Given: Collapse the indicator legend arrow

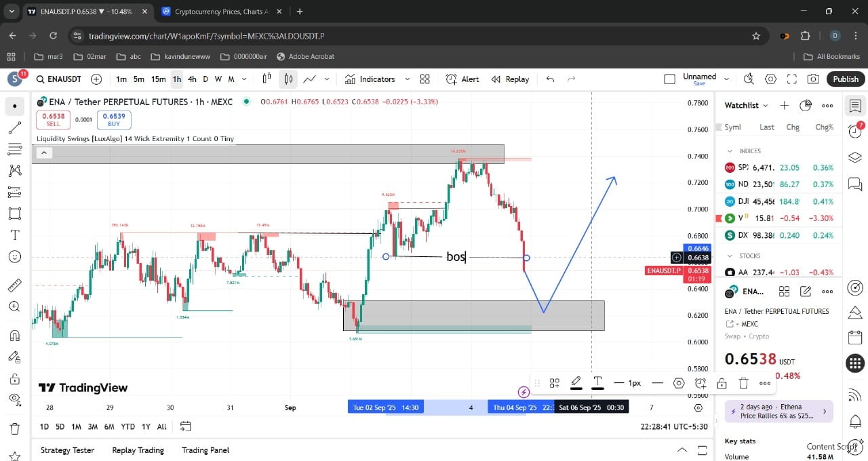Looking at the screenshot, I should click(x=43, y=153).
